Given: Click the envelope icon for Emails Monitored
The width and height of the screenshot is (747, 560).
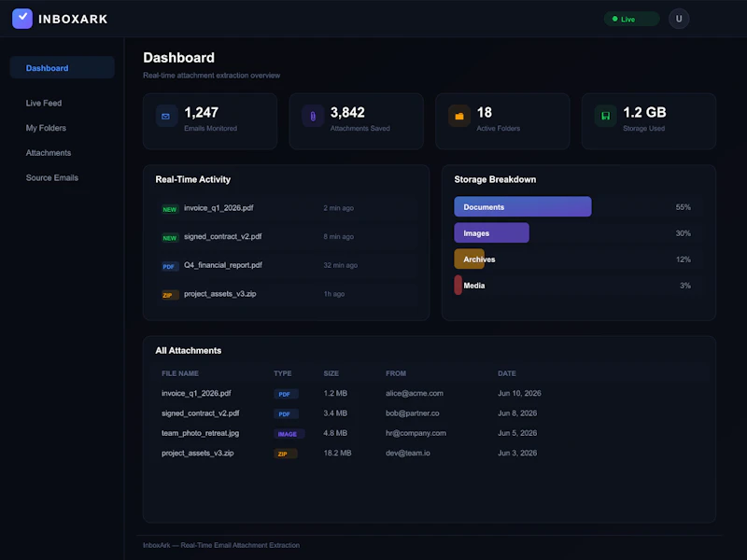Looking at the screenshot, I should click(166, 116).
